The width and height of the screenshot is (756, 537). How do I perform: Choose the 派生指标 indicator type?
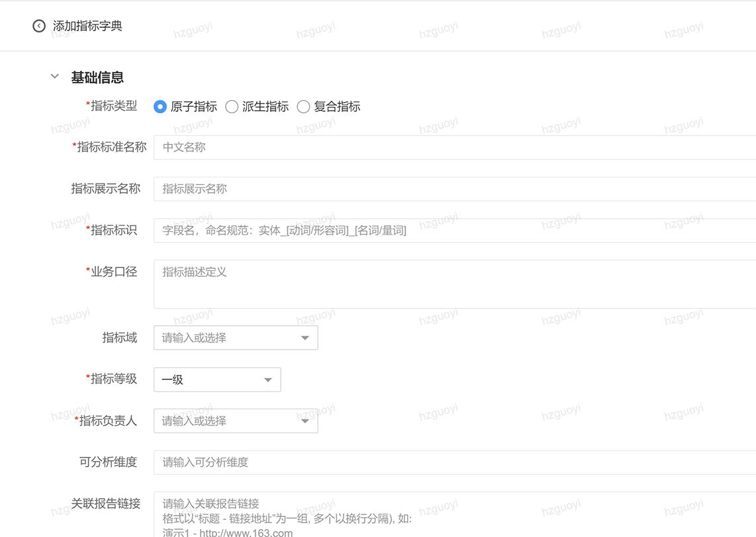232,107
